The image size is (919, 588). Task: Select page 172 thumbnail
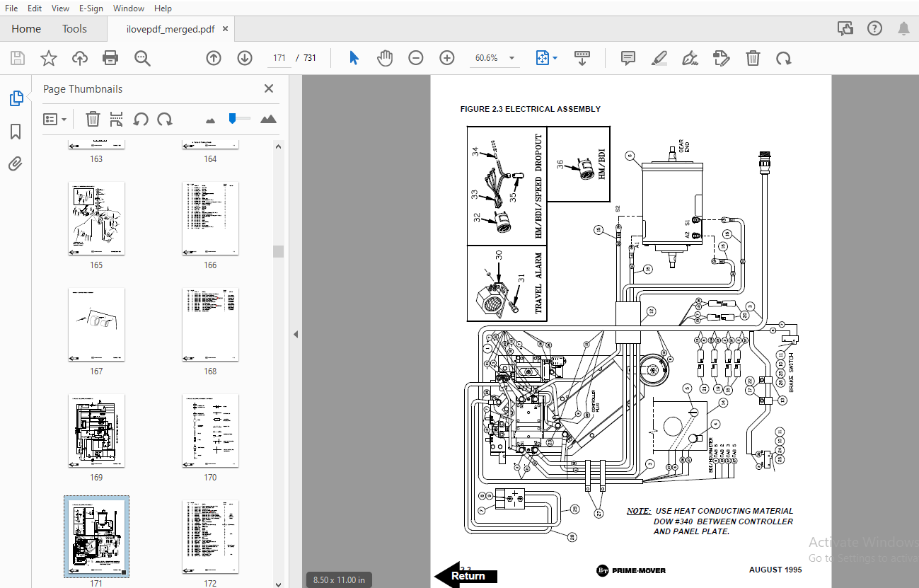click(210, 536)
